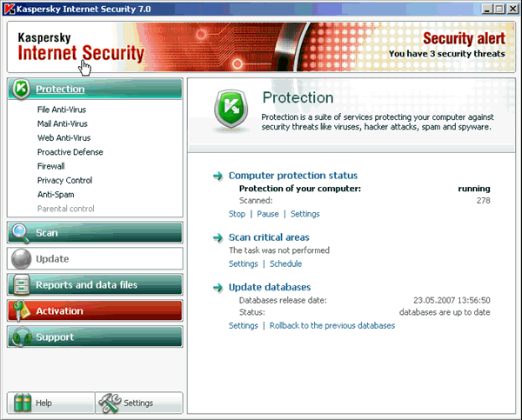Click 'databases are up to date' status
This screenshot has width=522, height=420.
click(x=445, y=312)
